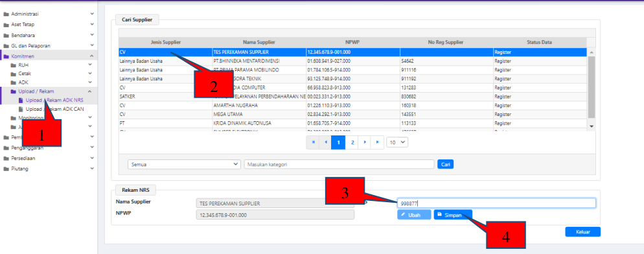644x254 pixels.
Task: Open the Semua category dropdown
Action: point(184,164)
